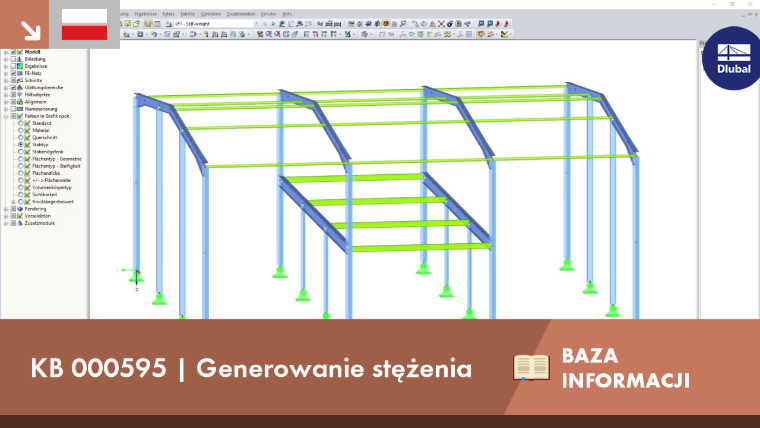Click the white diagonal arrow icon
Viewport: 760px width, 428px height.
[x=30, y=30]
